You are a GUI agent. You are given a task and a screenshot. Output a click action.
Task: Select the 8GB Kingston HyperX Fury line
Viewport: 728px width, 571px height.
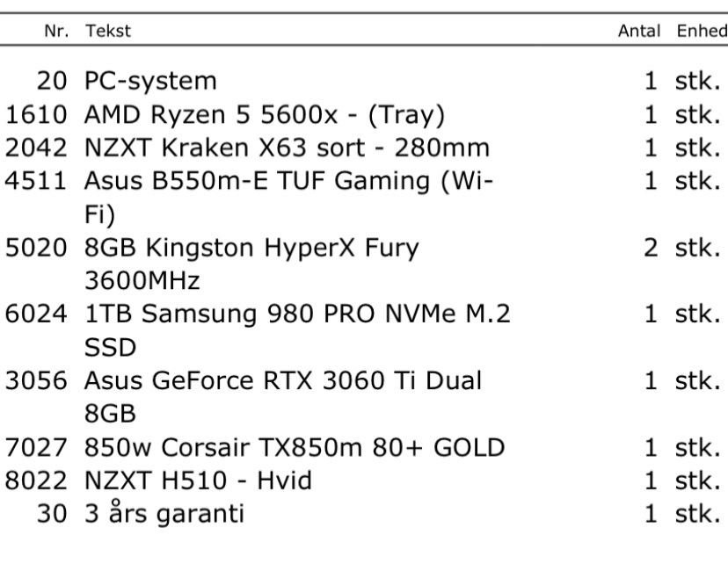(x=251, y=249)
